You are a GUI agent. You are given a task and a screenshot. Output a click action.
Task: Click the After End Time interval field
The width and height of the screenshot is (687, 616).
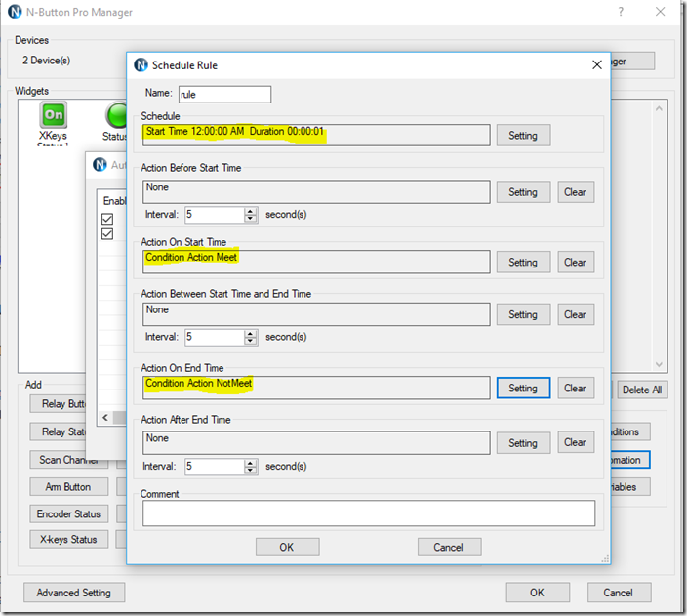coord(215,466)
